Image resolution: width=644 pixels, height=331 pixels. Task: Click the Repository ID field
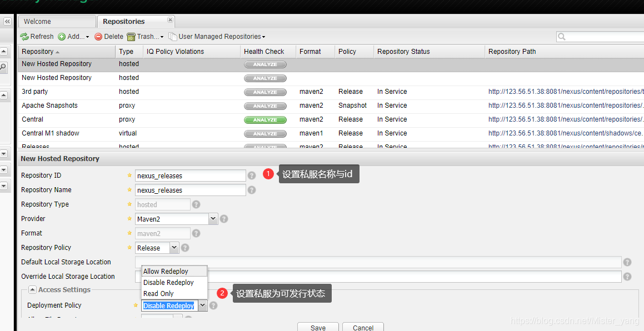[x=190, y=175]
